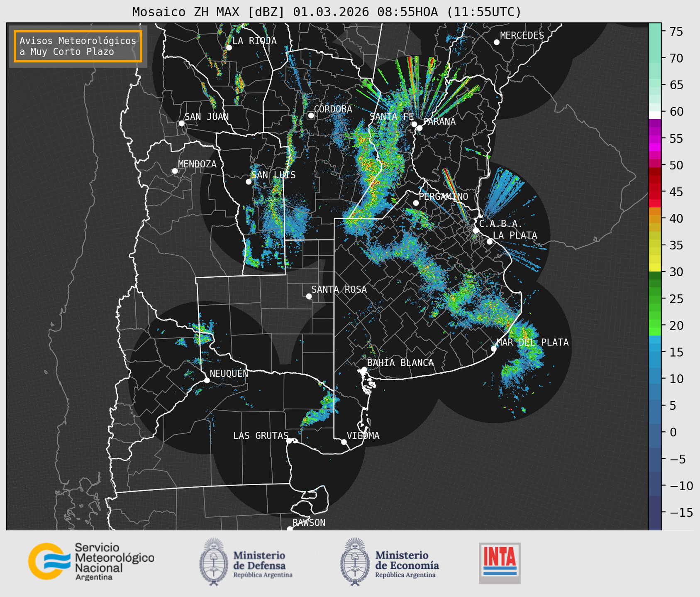Click the MERCEDES city label
The width and height of the screenshot is (700, 597).
[x=522, y=36]
